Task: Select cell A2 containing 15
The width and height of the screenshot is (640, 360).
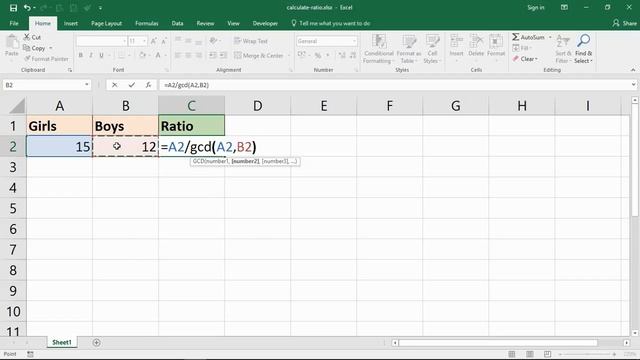Action: tap(59, 146)
